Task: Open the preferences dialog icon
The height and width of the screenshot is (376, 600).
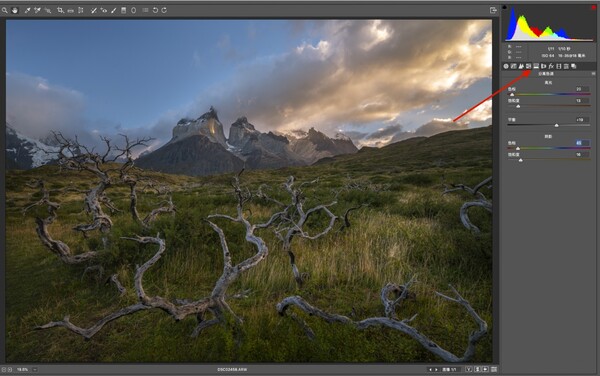Action: [x=145, y=10]
